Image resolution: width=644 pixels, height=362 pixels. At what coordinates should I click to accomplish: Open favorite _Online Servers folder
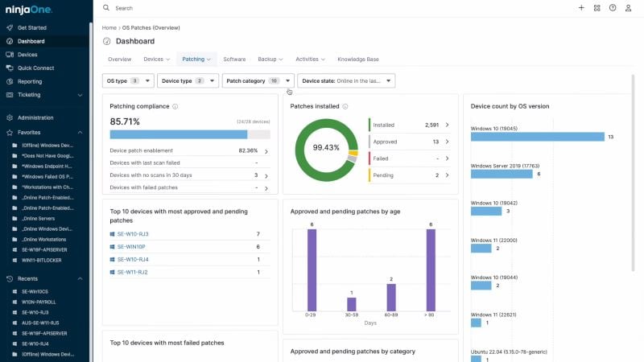[39, 218]
